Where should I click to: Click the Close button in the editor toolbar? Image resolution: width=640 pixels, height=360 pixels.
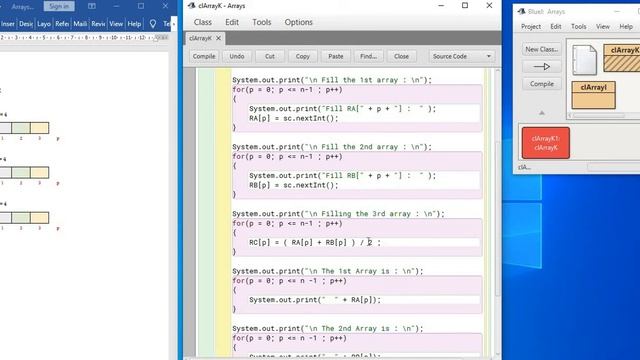tap(401, 56)
